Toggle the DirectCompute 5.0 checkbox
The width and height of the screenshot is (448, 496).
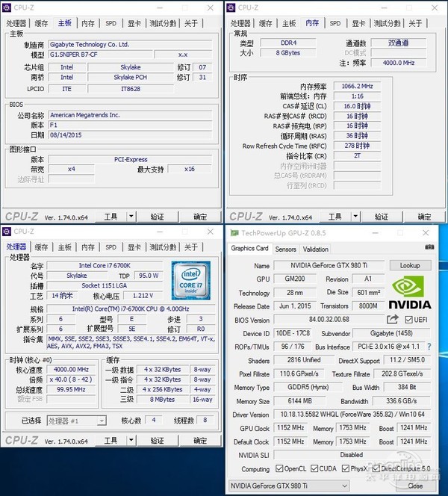(x=376, y=468)
